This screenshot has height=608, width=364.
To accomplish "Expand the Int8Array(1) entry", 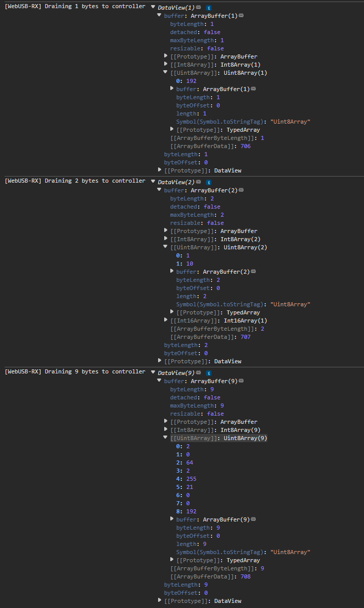I will pos(166,65).
